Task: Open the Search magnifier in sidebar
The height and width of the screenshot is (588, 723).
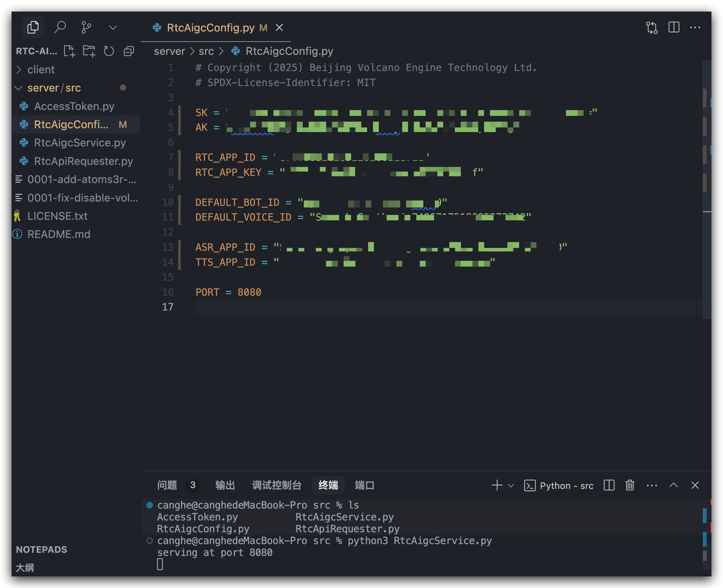Action: click(x=60, y=27)
